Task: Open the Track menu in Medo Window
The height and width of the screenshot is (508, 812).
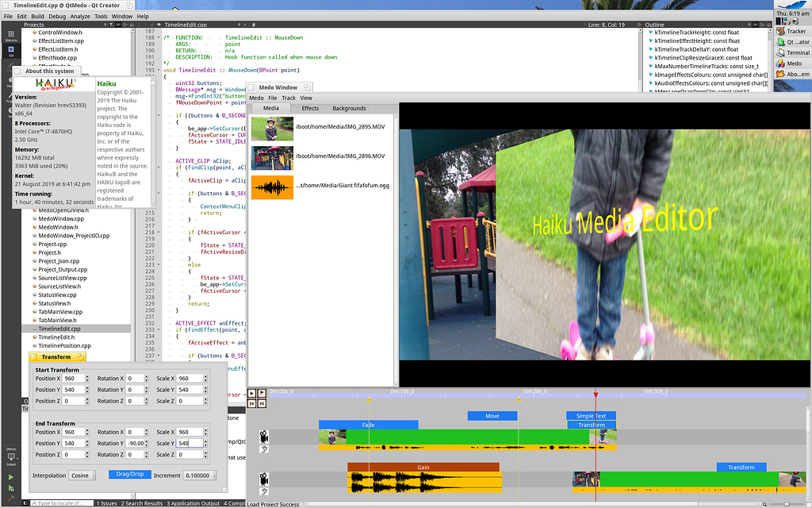Action: click(x=289, y=98)
